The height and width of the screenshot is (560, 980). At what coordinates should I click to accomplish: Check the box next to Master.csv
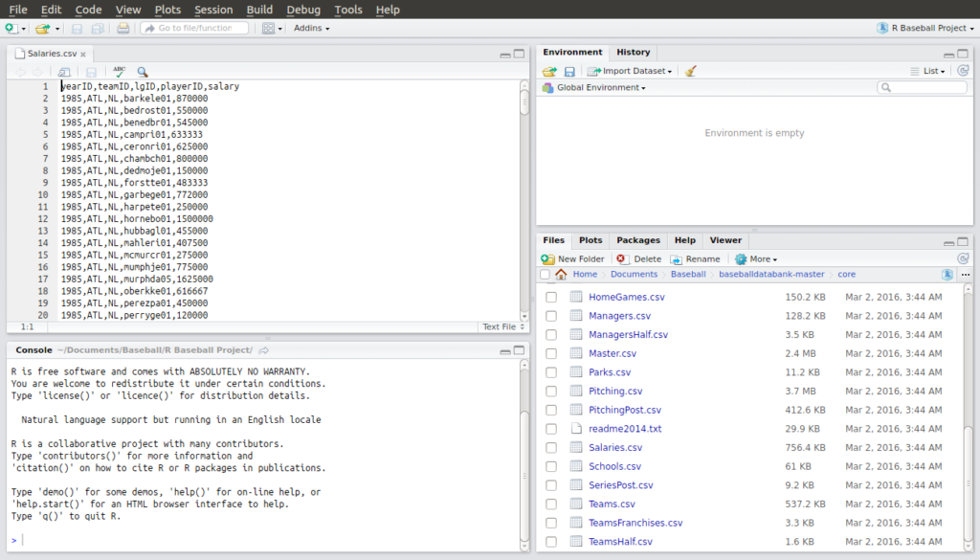click(551, 354)
